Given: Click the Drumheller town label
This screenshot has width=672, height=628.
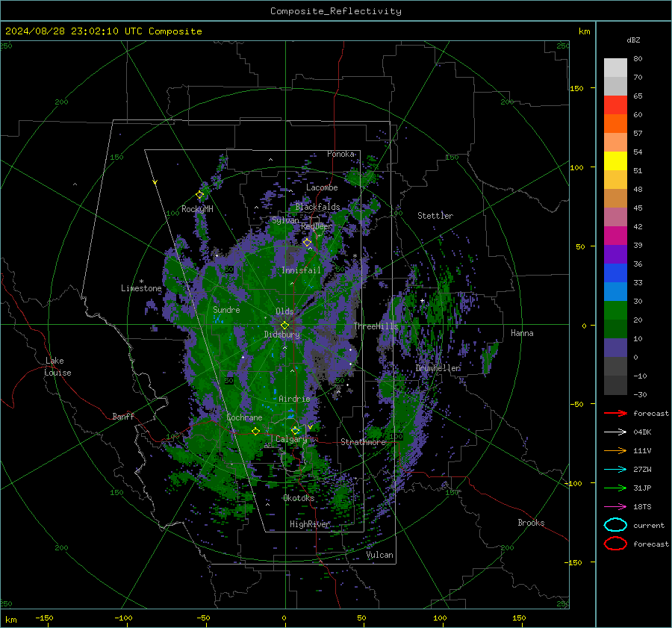Looking at the screenshot, I should [x=438, y=368].
